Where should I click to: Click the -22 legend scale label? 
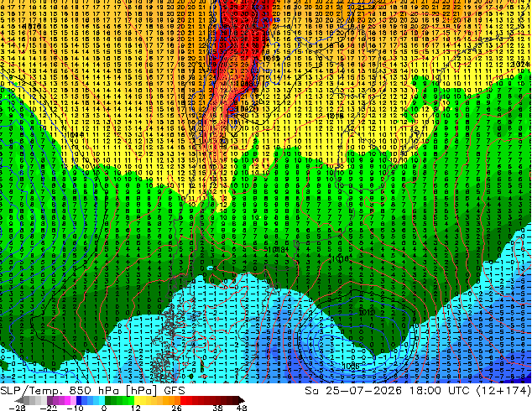pyautogui.click(x=49, y=408)
